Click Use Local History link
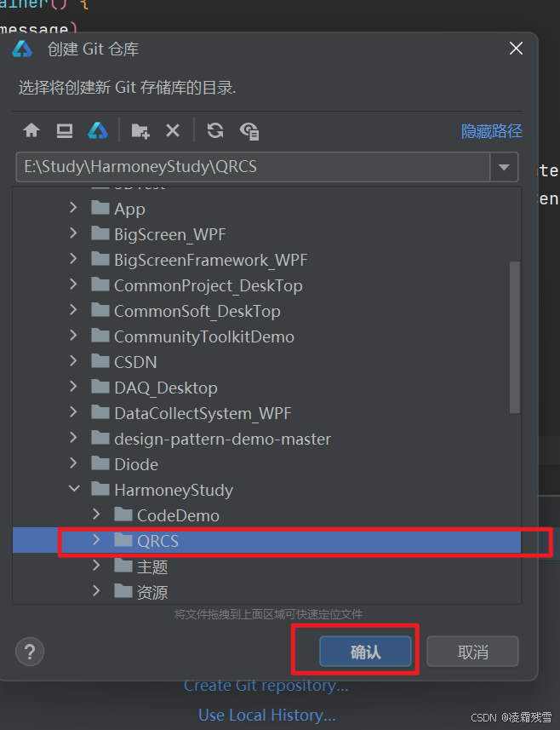 click(x=267, y=716)
